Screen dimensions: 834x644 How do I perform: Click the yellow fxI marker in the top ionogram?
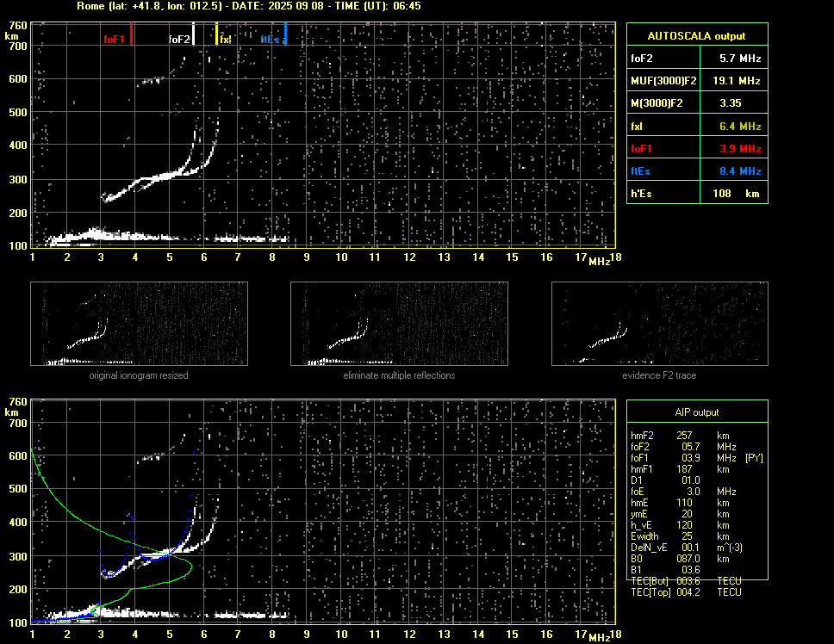(216, 34)
